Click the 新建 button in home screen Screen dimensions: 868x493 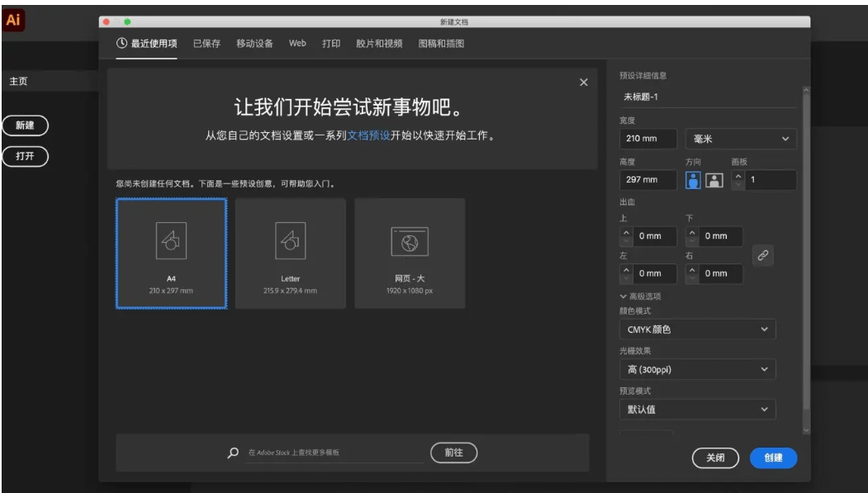pos(25,126)
